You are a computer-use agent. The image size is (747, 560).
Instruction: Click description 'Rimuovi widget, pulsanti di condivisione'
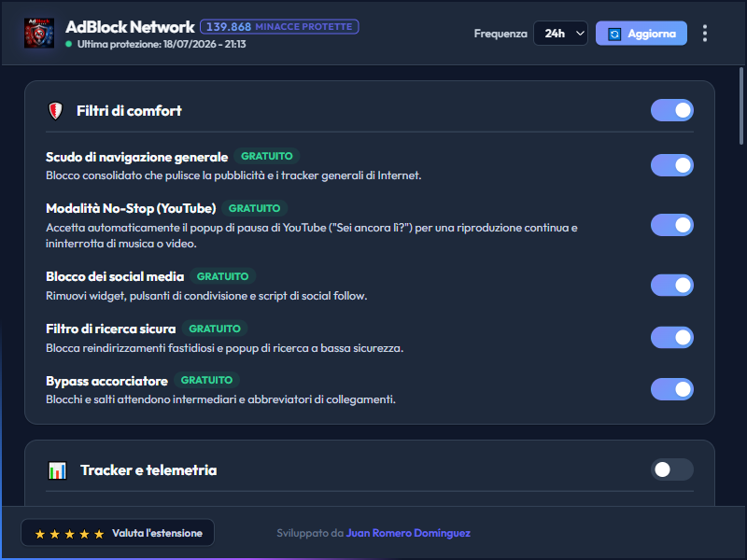[206, 296]
